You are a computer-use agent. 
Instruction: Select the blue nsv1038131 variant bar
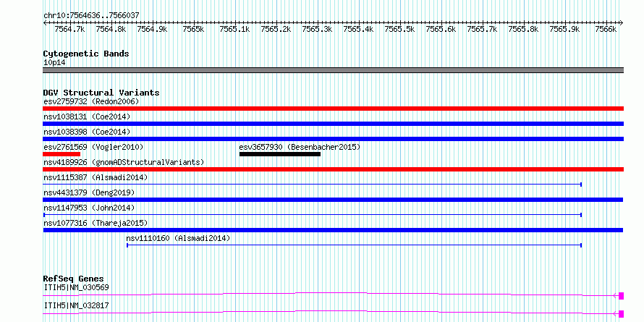[333, 124]
